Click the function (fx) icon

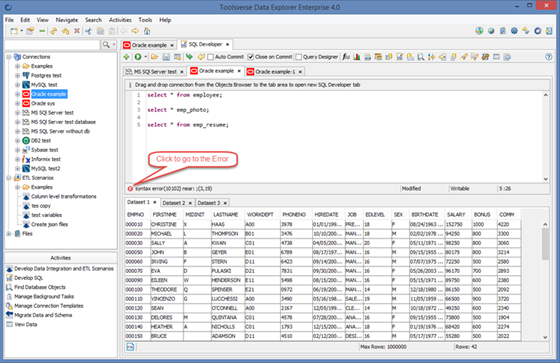[346, 57]
